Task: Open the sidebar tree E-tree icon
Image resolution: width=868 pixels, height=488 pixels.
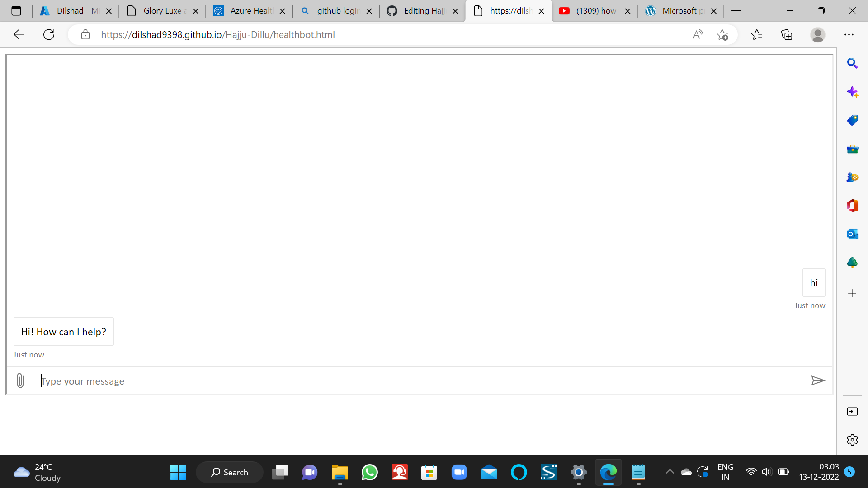Action: [x=852, y=263]
